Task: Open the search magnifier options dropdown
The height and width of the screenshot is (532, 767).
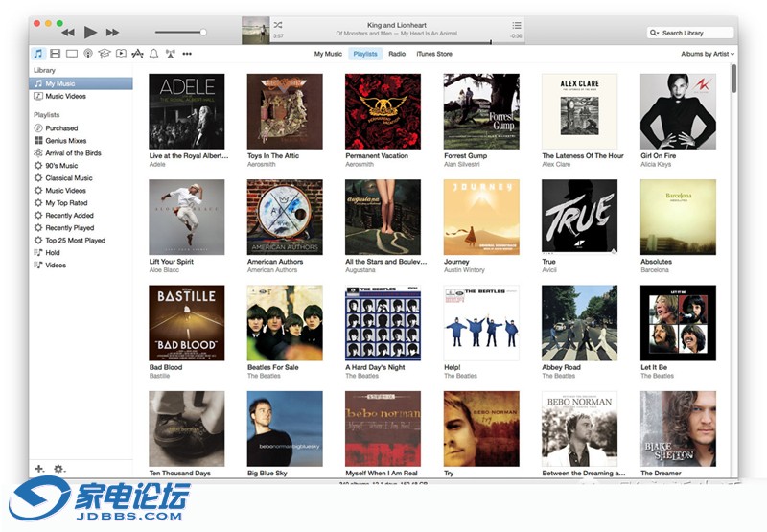Action: tap(654, 33)
